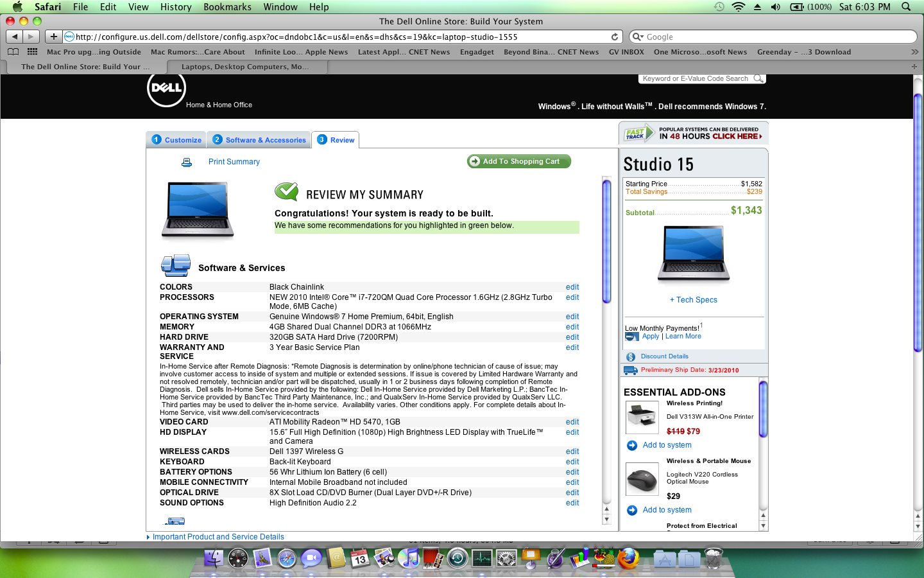Click the Studio 15 laptop image in sidebar

point(694,254)
